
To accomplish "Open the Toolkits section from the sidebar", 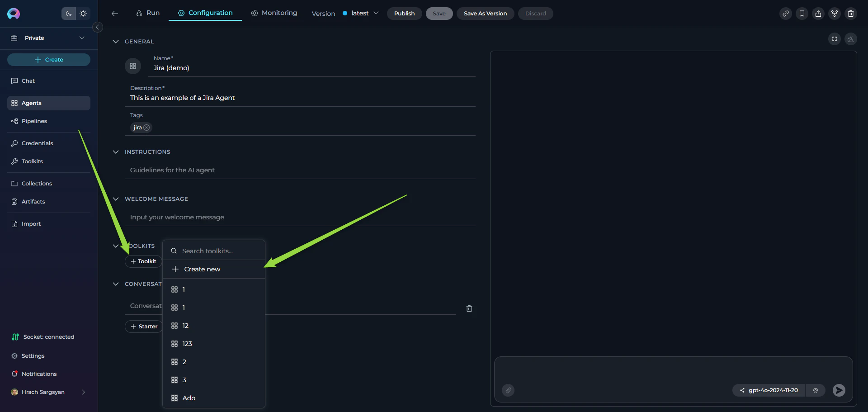I will point(32,161).
